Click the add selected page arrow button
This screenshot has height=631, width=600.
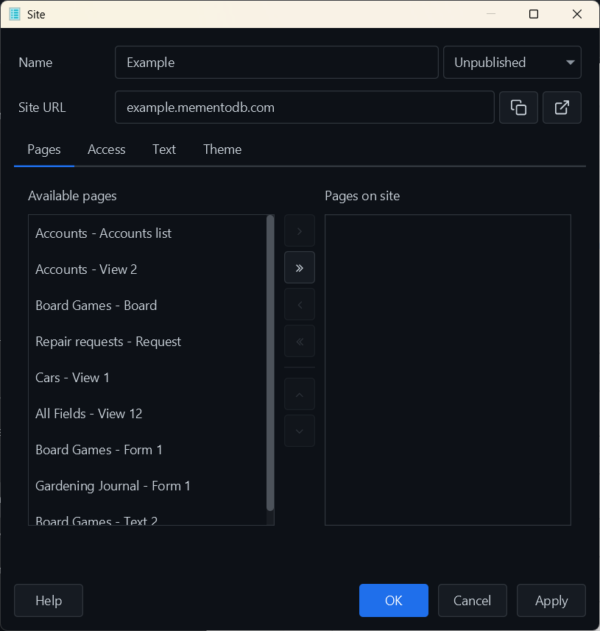[x=299, y=232]
